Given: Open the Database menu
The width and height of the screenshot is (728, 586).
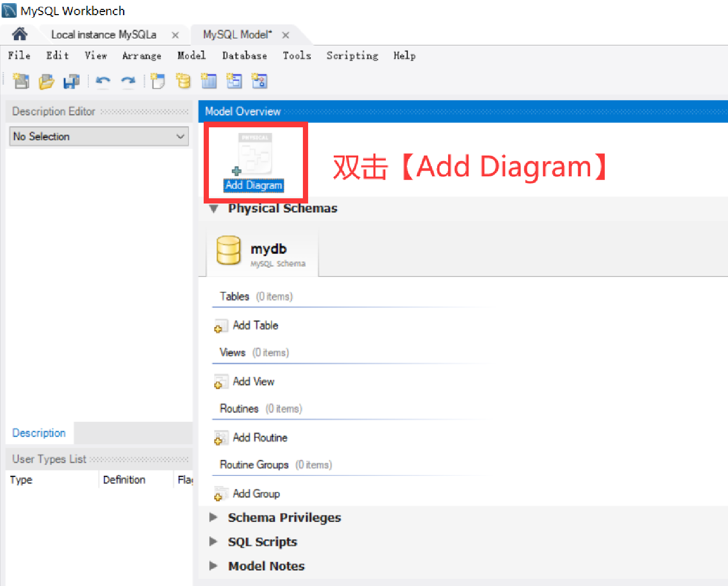Looking at the screenshot, I should (244, 56).
